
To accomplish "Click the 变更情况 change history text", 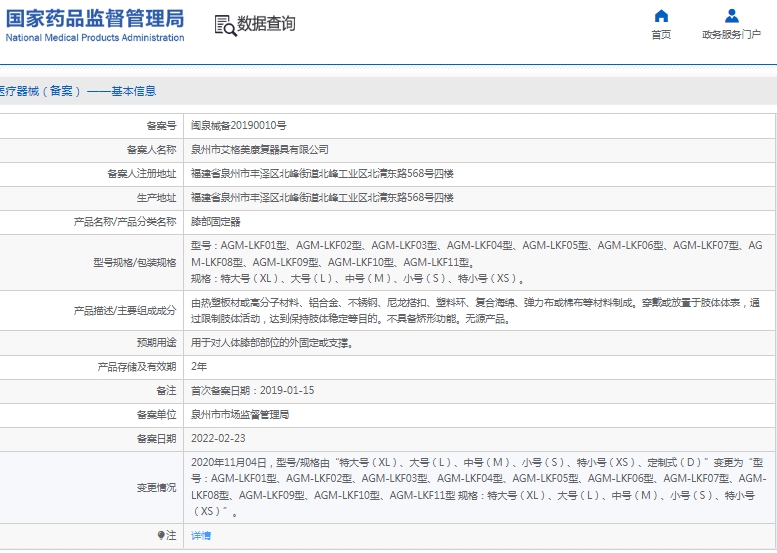I will tap(478, 487).
